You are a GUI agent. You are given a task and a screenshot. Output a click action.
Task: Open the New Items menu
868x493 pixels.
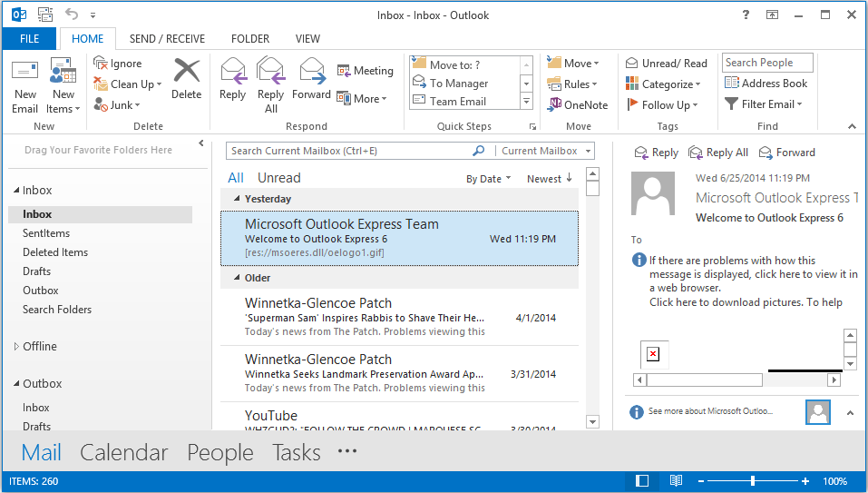pos(63,86)
